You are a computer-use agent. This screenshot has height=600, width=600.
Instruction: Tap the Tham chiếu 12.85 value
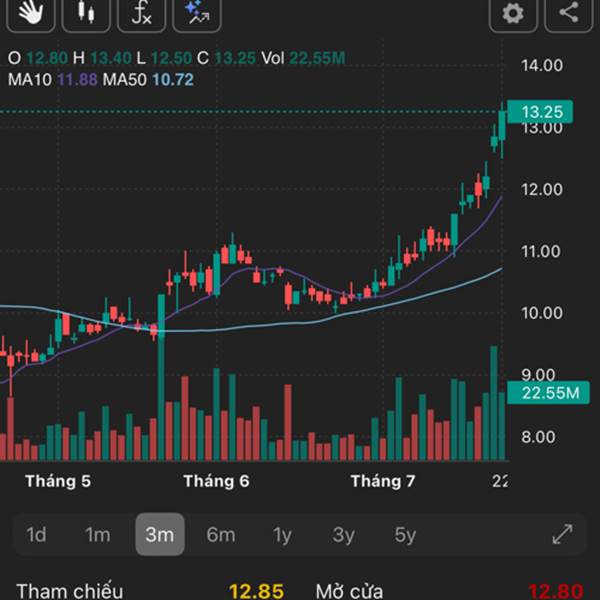256,591
